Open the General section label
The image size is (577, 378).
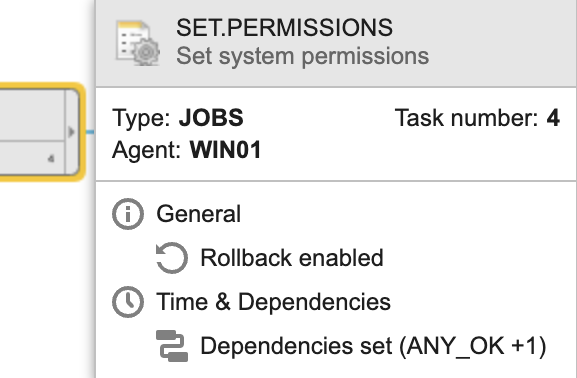coord(198,214)
